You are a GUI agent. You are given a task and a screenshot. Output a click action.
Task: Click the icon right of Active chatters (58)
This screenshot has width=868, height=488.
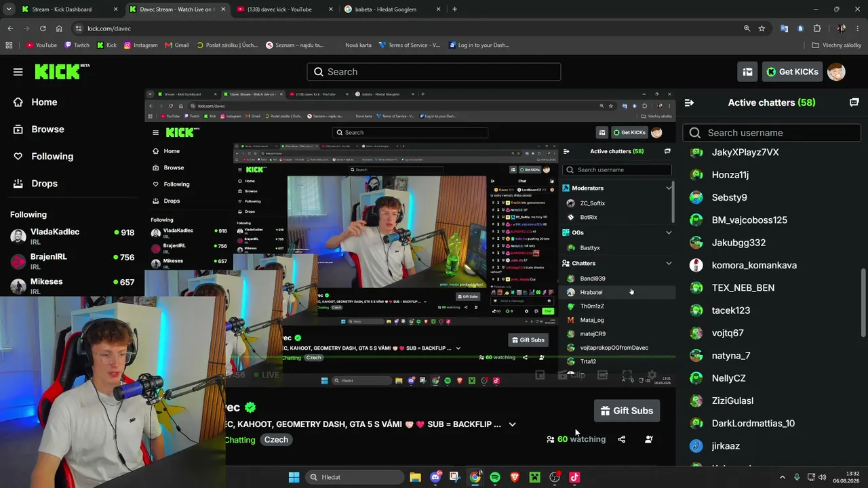[x=854, y=102]
